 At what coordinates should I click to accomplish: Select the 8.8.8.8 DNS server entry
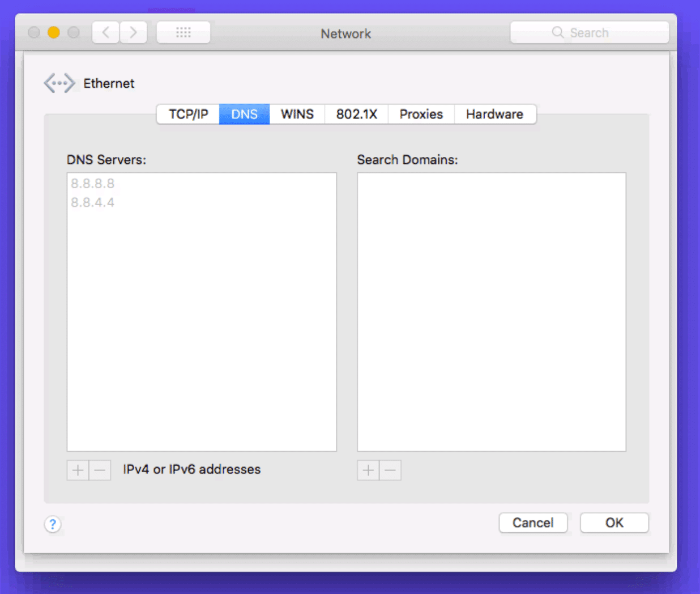pos(92,183)
